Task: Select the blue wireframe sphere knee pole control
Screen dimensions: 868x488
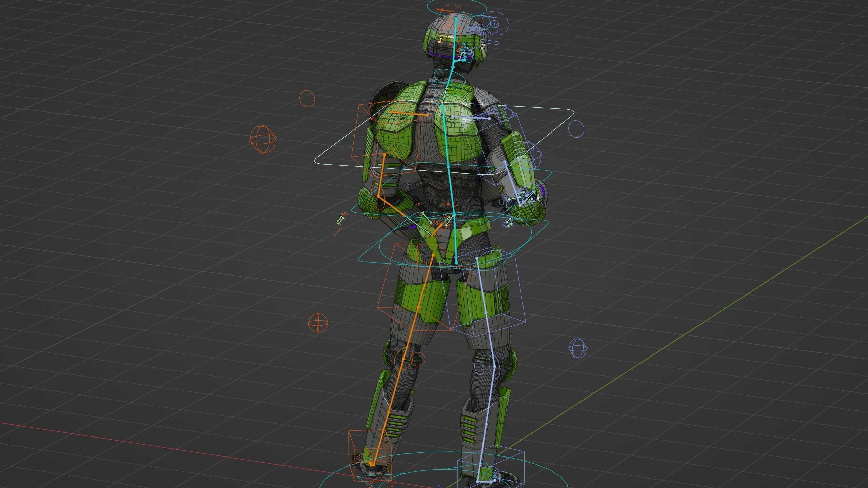Action: pyautogui.click(x=577, y=348)
